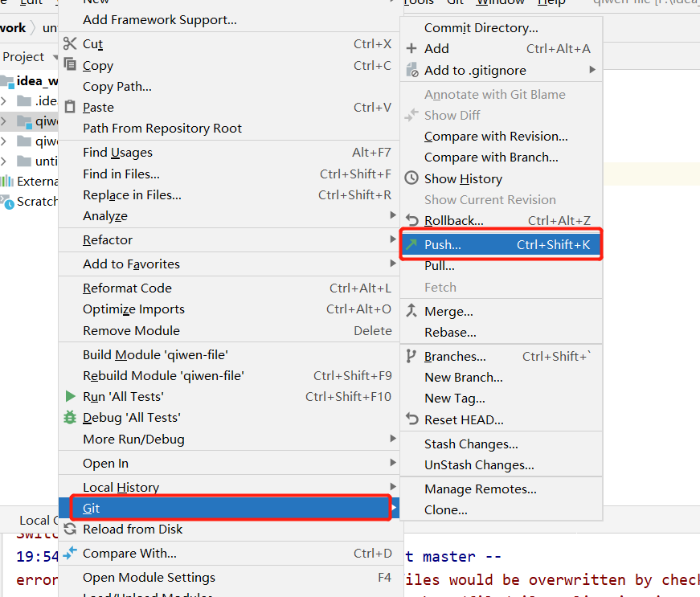Click the idea_w root folder icon
Screen dimensions: 700x597
pos(6,81)
